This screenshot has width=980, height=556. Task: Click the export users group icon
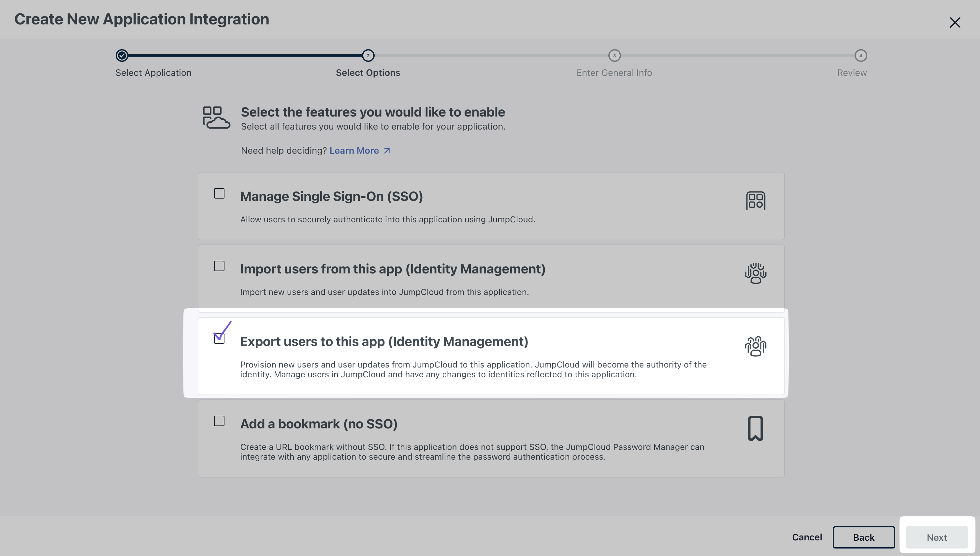coord(756,346)
